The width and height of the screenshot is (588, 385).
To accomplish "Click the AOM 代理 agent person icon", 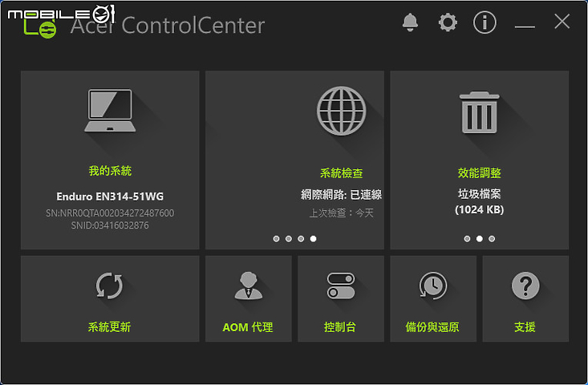I will (x=248, y=286).
